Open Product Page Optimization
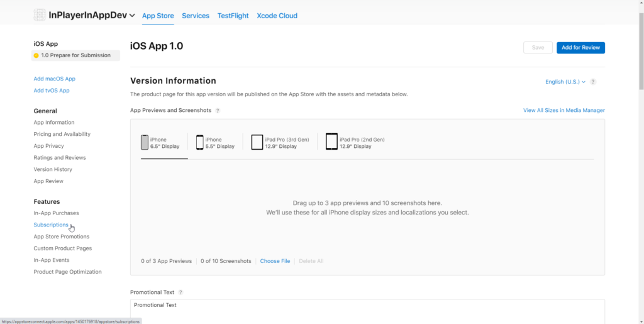The image size is (644, 324). pyautogui.click(x=67, y=272)
